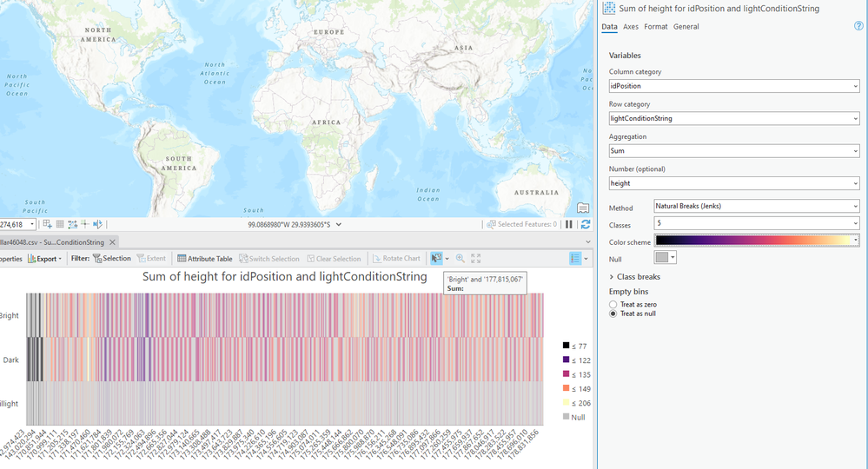Click the Export button

pyautogui.click(x=46, y=259)
